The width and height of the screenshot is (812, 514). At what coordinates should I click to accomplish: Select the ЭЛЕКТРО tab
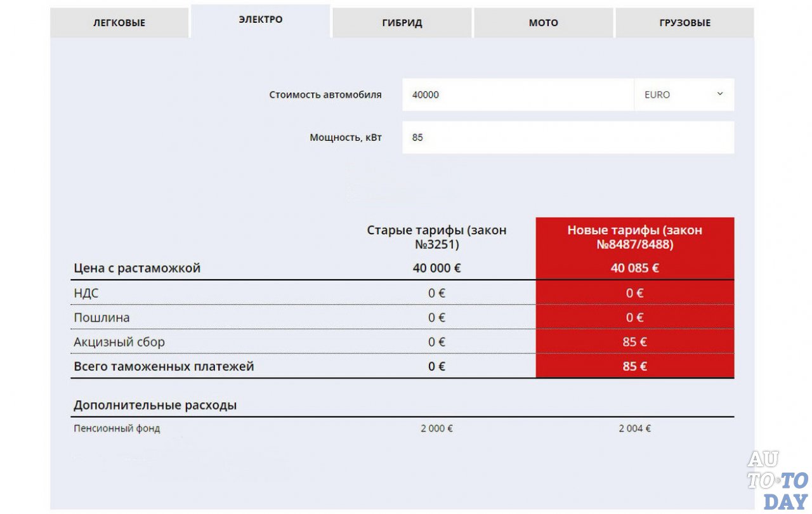tap(261, 20)
